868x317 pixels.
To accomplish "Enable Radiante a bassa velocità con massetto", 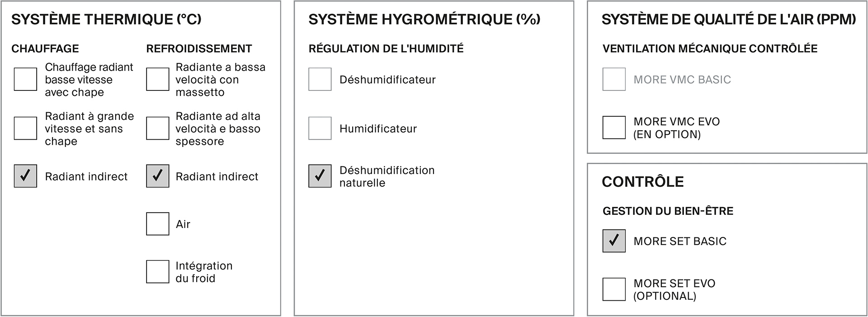I will pos(157,79).
